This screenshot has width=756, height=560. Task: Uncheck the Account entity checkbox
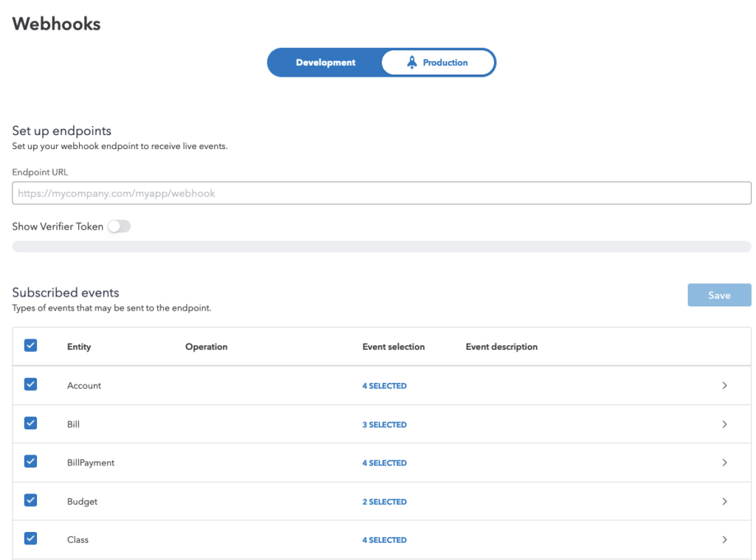coord(30,384)
